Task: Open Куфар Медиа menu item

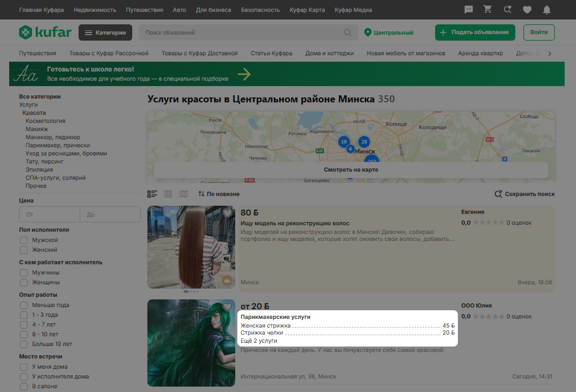Action: click(353, 10)
